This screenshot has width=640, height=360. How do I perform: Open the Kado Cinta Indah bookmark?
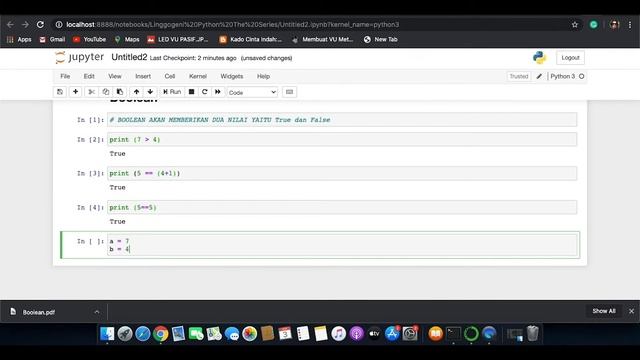pyautogui.click(x=251, y=40)
